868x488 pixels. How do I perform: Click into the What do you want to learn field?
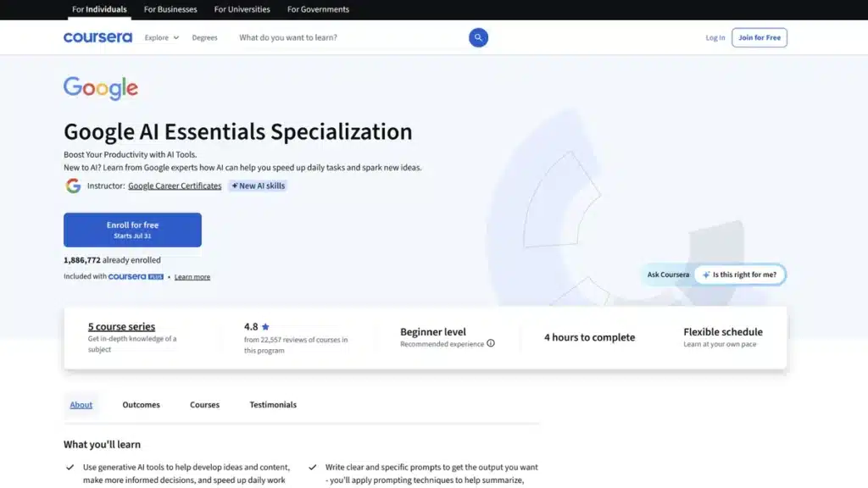click(352, 37)
